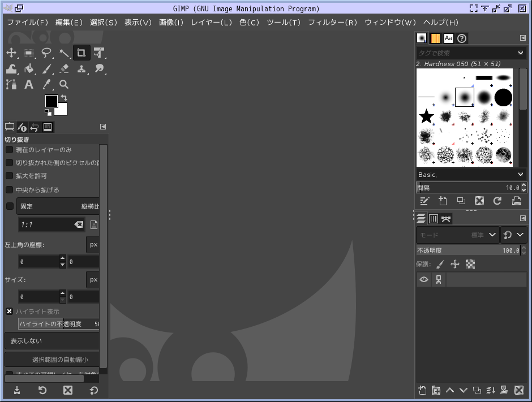Switch to Fonts tab in right dock

click(449, 38)
